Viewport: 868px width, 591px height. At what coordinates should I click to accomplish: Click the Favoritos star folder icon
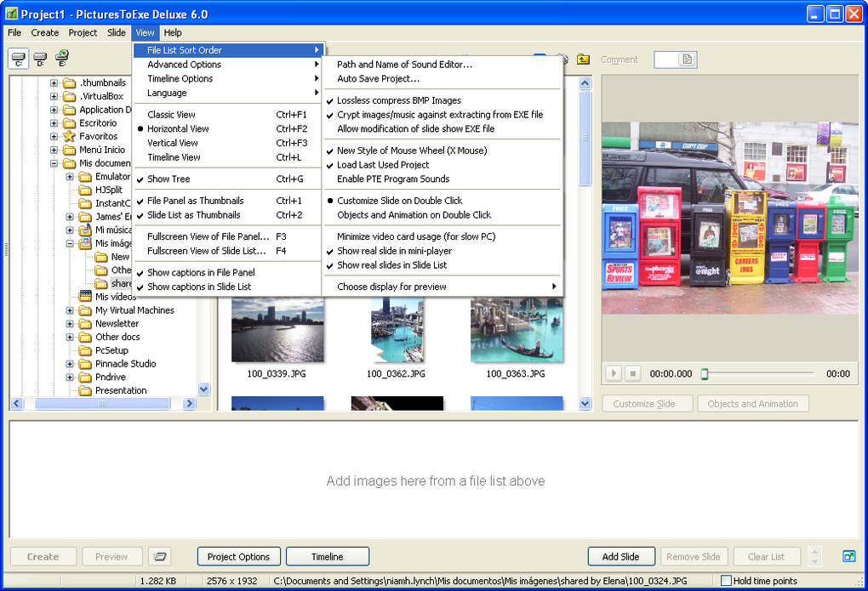click(x=69, y=136)
